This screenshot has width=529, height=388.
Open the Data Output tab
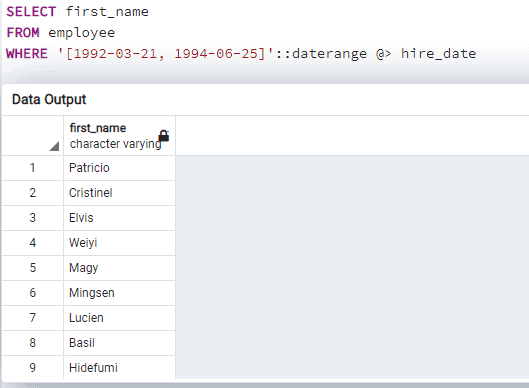coord(49,100)
